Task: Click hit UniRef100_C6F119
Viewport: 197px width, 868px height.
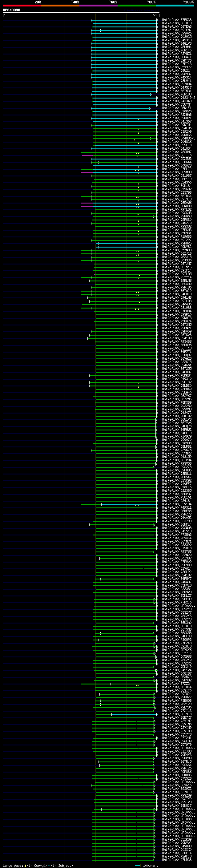Action: tap(176, 179)
